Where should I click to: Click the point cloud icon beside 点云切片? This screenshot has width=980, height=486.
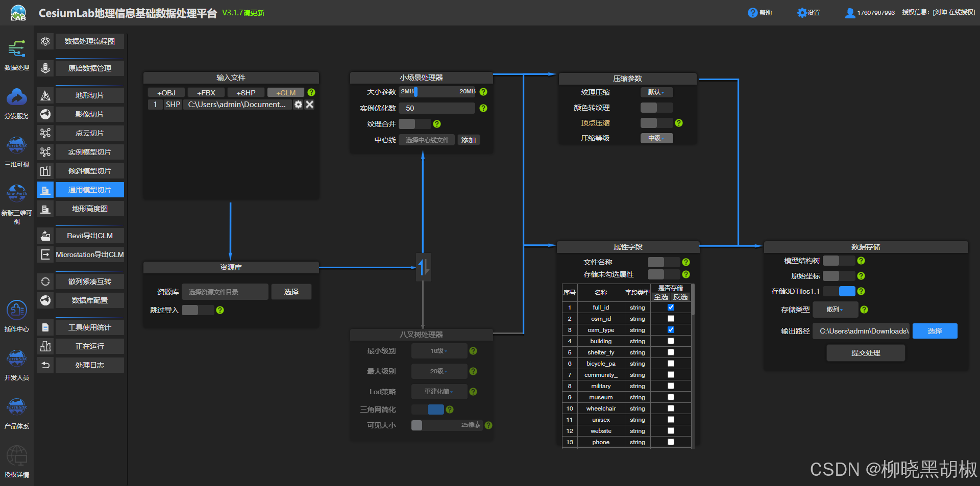click(45, 133)
